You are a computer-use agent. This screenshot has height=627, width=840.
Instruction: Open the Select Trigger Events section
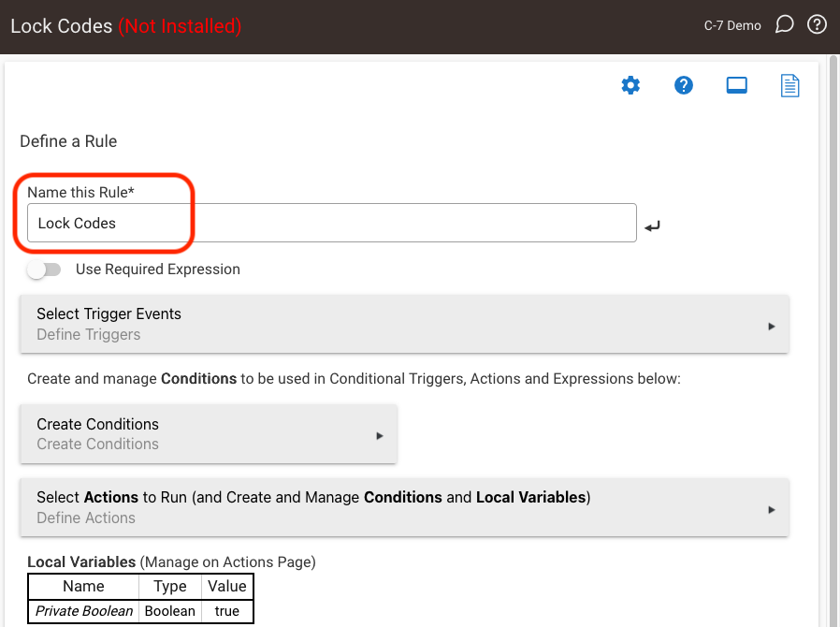[404, 324]
